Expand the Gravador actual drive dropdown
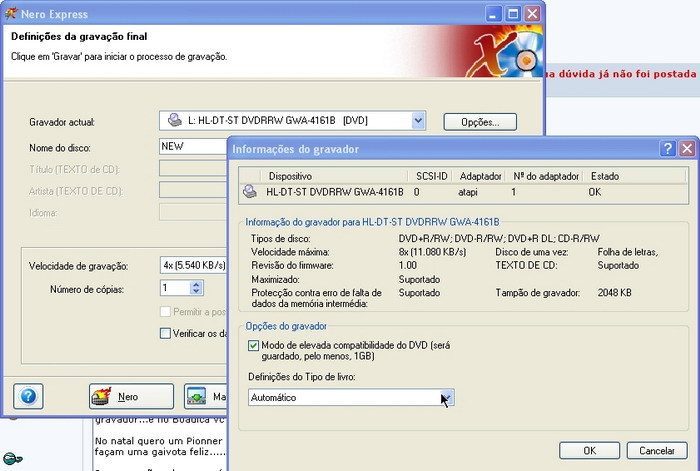This screenshot has width=700, height=471. click(x=418, y=121)
